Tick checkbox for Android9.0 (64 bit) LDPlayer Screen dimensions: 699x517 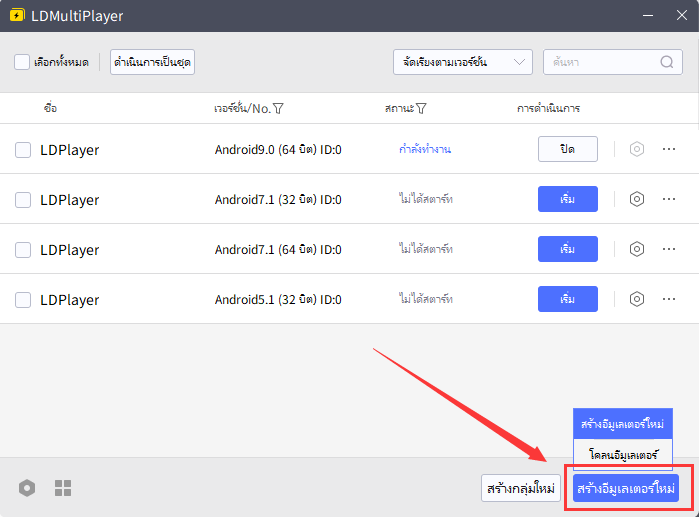[x=23, y=150]
